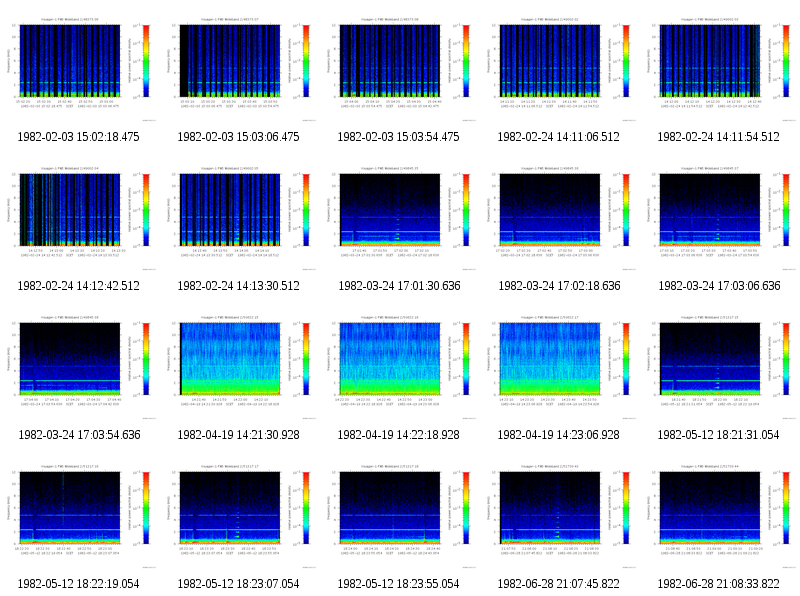Click the caption text 1982-02-03 15:03:54.475
The image size is (800, 596).
click(x=398, y=137)
